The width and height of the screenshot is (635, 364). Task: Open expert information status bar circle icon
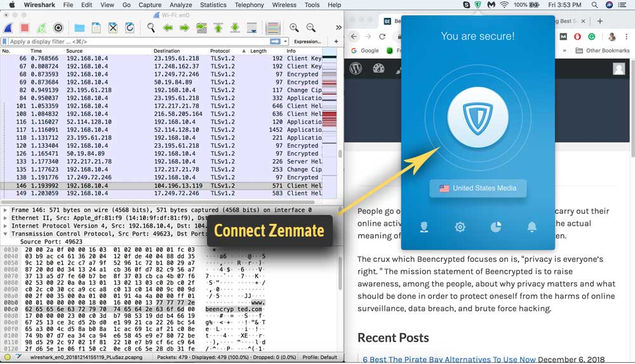coord(7,357)
